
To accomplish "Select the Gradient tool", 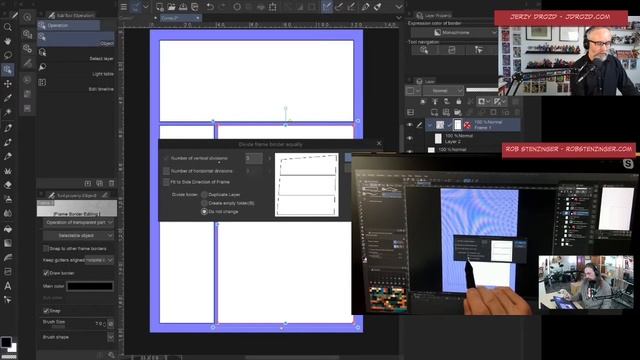I will (7, 243).
